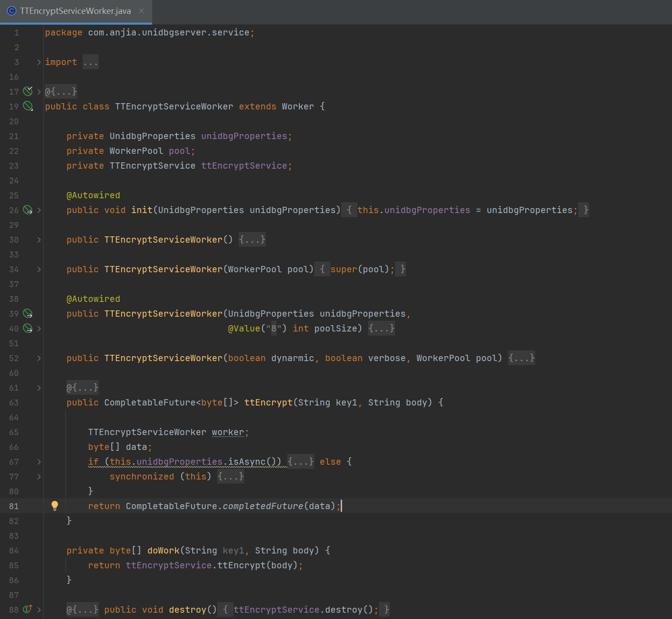
Task: Expand the synchronized block fold on line 77
Action: coord(39,476)
